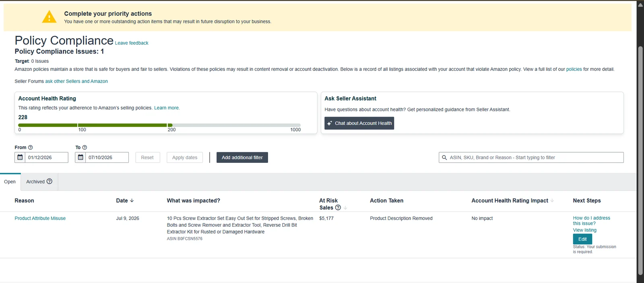Click the yellow warning triangle icon
644x283 pixels.
pos(49,17)
